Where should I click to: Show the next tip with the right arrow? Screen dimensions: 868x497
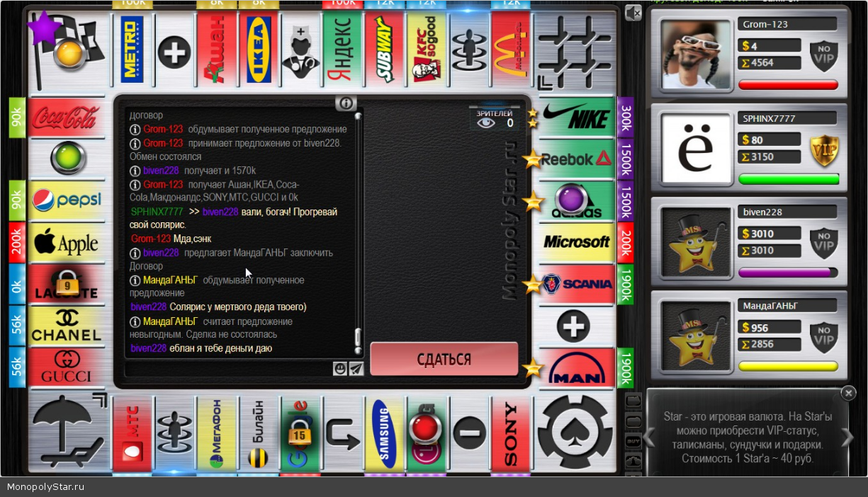(847, 438)
